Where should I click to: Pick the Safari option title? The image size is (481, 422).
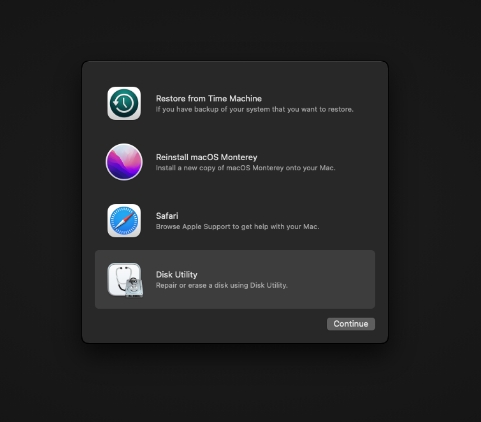click(x=167, y=216)
